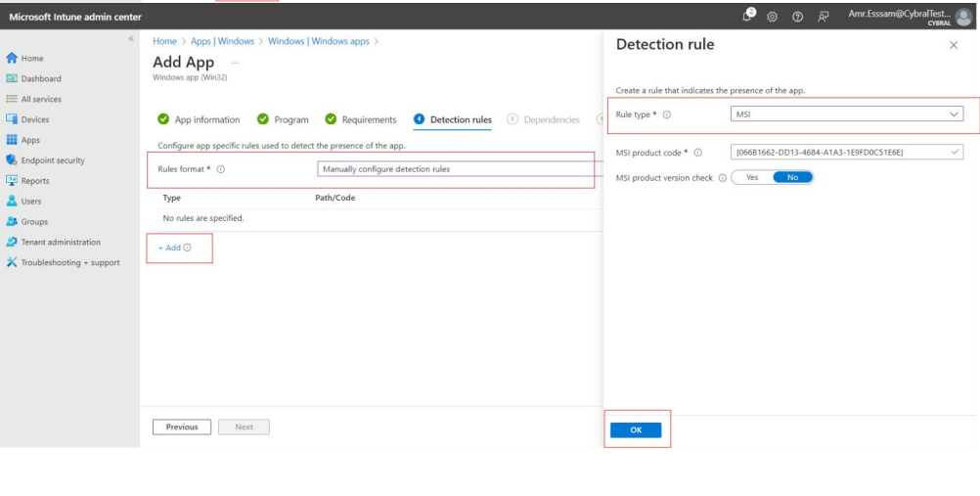The image size is (980, 496).
Task: Set MSI product version check to Yes
Action: tap(752, 177)
